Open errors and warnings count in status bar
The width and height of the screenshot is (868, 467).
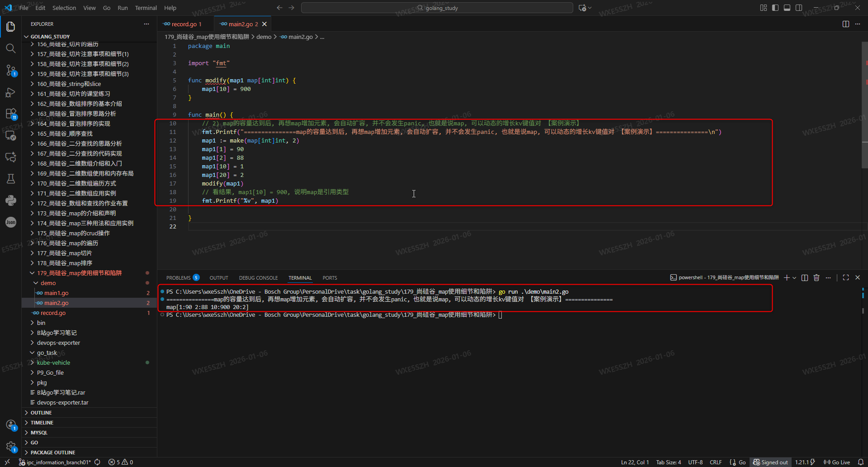click(x=121, y=462)
